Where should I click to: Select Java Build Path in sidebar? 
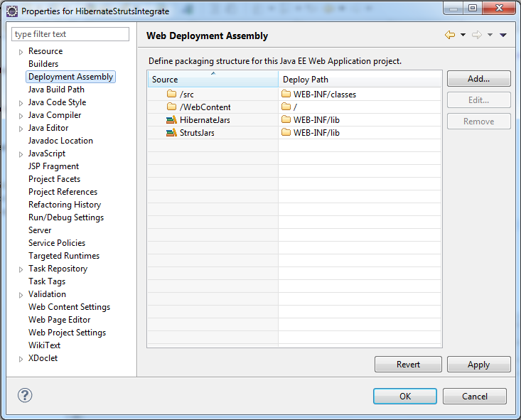tap(56, 90)
